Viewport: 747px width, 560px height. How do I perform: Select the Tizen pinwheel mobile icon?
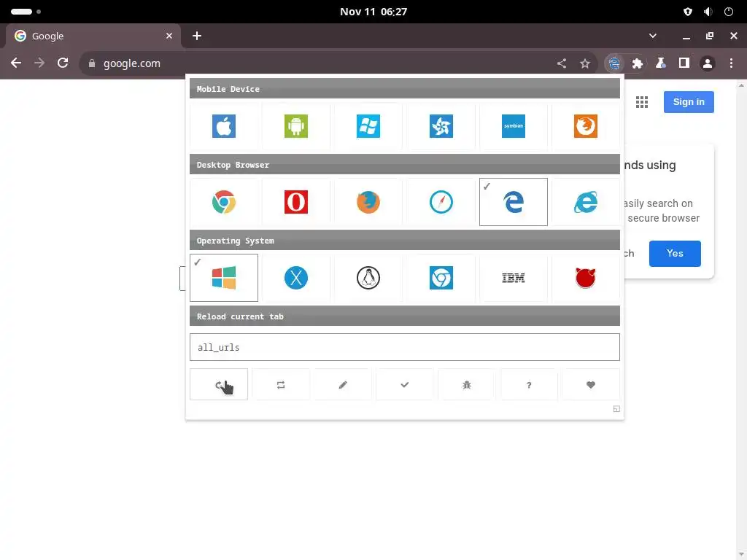(441, 126)
